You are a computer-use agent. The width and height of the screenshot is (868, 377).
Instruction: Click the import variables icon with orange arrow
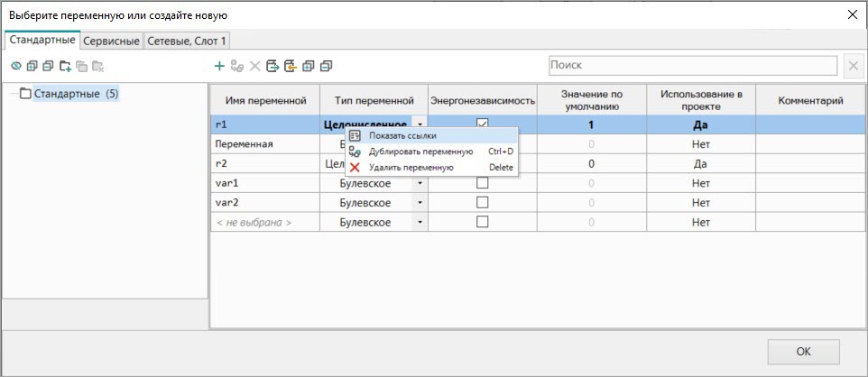pos(290,66)
